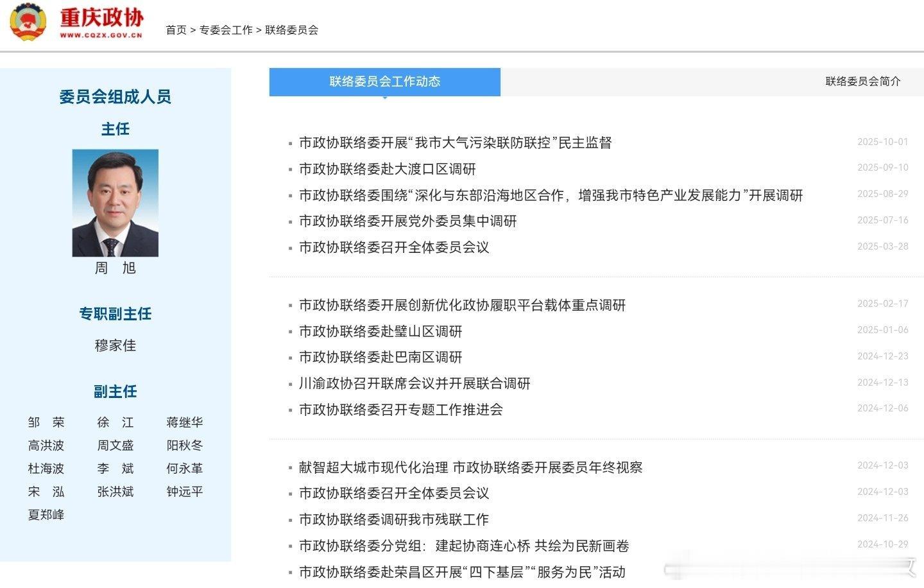The height and width of the screenshot is (588, 924).
Task: Click the date 2025-10-01
Action: (x=883, y=142)
